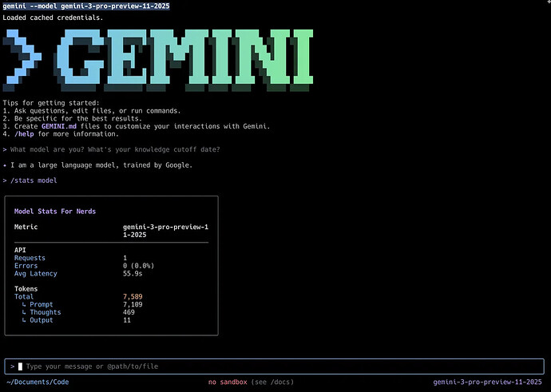Click the 'Metric' column header
The width and height of the screenshot is (551, 392).
tap(26, 227)
